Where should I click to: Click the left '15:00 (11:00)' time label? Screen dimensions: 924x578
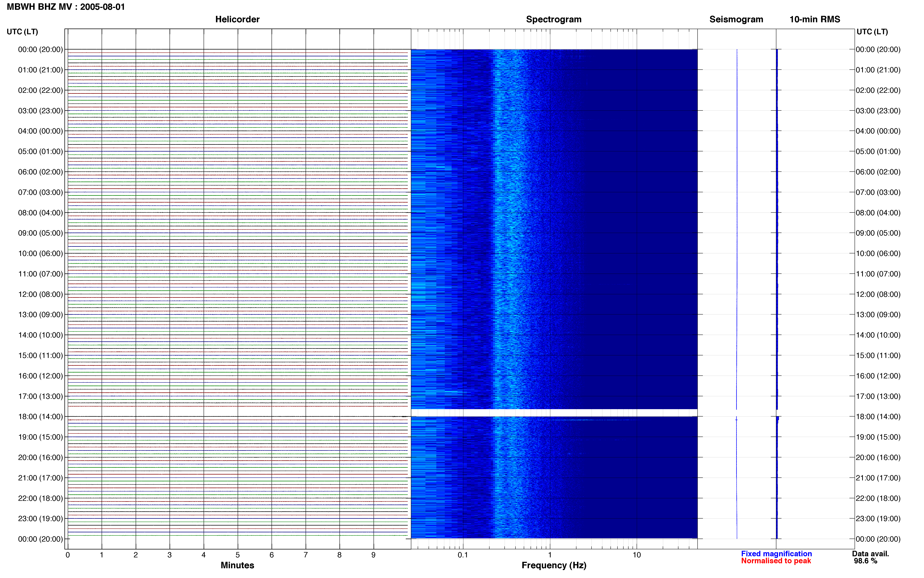[x=41, y=356]
